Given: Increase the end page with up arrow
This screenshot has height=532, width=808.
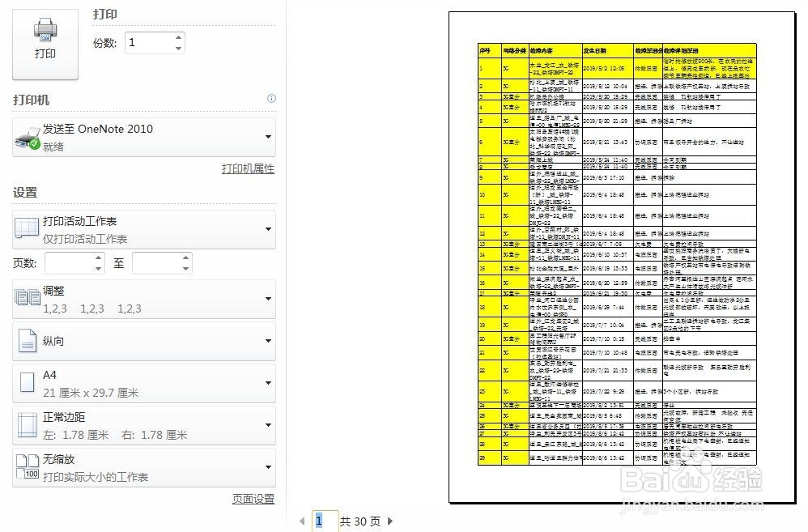Looking at the screenshot, I should [186, 257].
